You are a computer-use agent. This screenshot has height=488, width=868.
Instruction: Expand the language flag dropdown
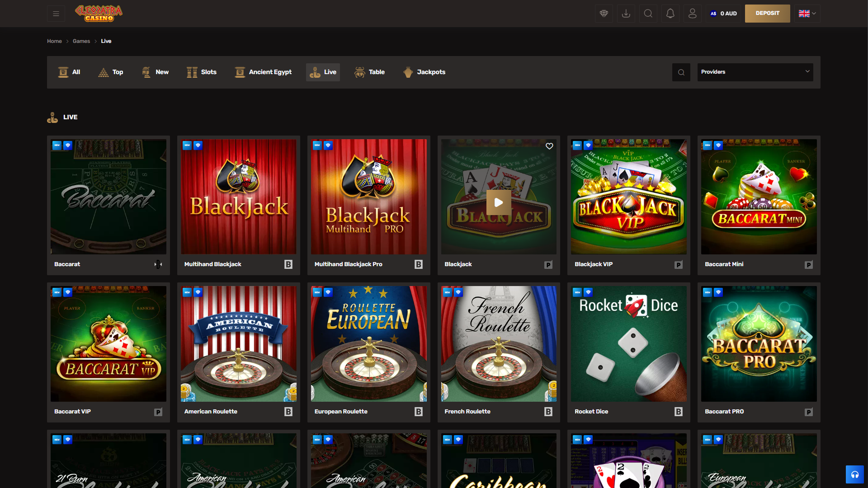[x=807, y=14]
